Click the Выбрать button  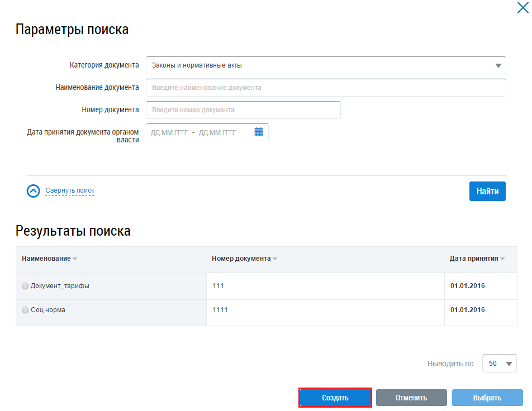[487, 398]
